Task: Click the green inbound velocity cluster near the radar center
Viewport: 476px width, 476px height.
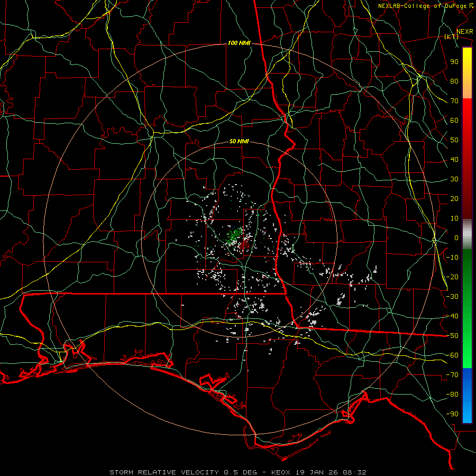Action: (234, 235)
